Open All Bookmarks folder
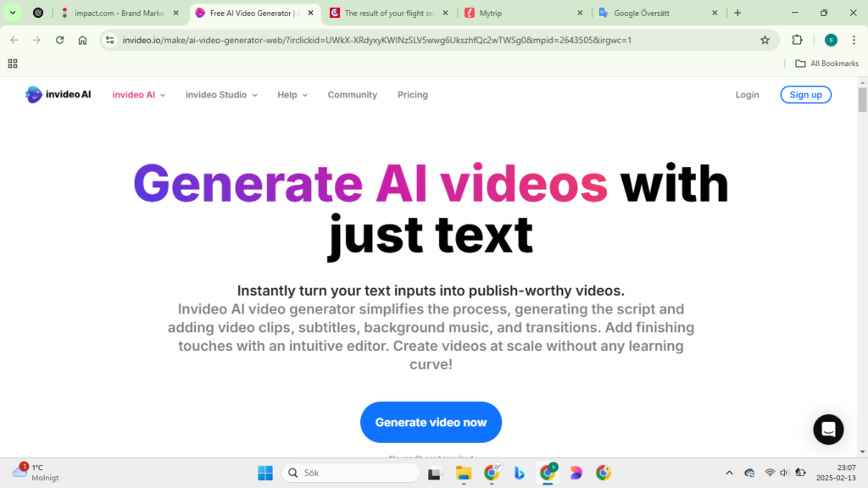Viewport: 868px width, 488px height. click(x=827, y=64)
